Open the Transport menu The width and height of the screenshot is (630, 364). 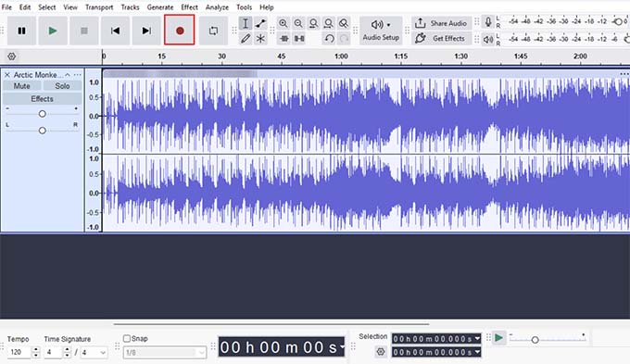click(99, 7)
